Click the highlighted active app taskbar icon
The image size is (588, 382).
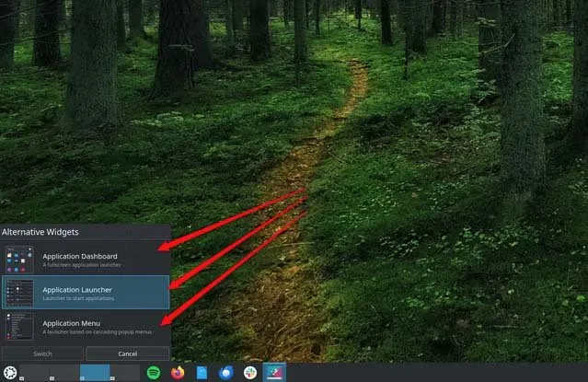pos(274,373)
